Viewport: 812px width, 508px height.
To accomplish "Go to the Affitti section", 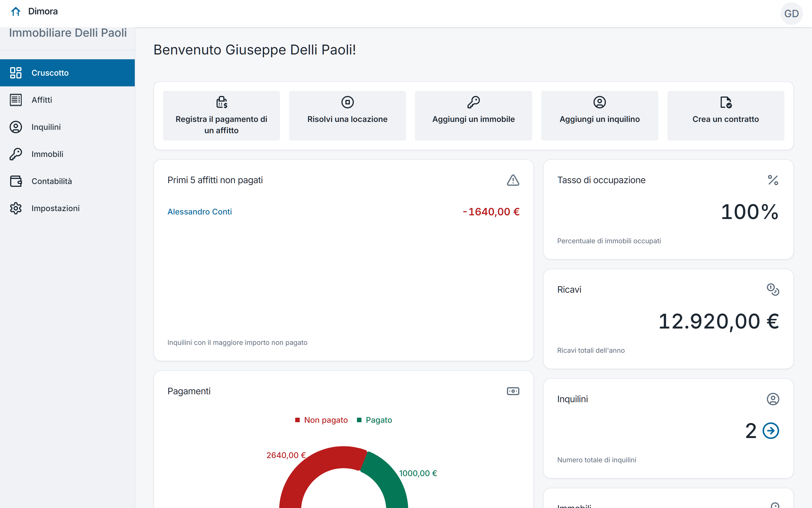I will coord(67,100).
